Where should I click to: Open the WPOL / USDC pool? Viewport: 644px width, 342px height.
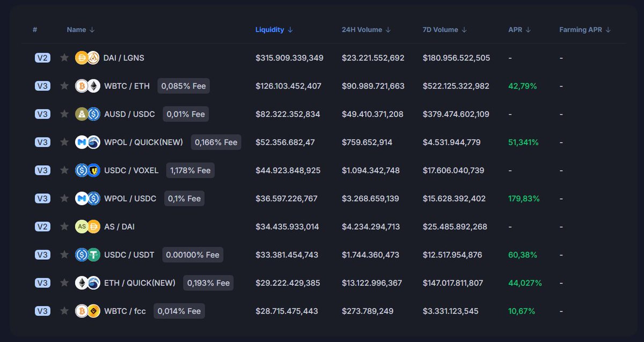tap(130, 199)
